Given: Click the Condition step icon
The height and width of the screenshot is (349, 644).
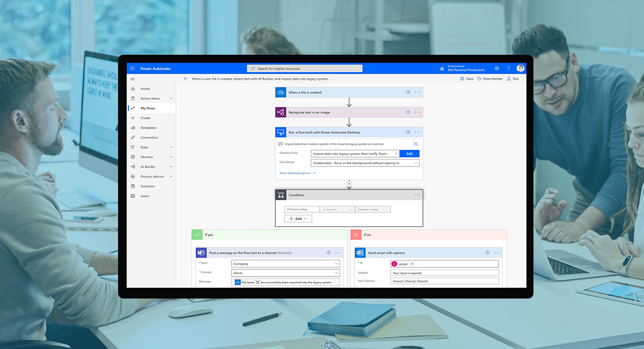Looking at the screenshot, I should point(281,195).
